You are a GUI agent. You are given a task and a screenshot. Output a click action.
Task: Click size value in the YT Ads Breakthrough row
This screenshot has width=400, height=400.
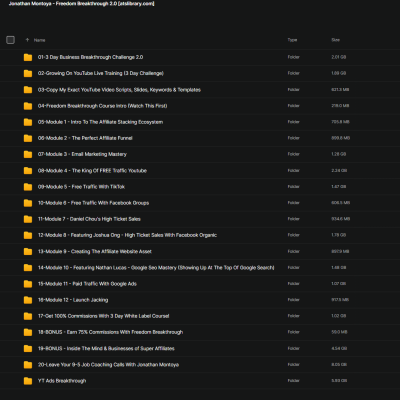pyautogui.click(x=339, y=381)
